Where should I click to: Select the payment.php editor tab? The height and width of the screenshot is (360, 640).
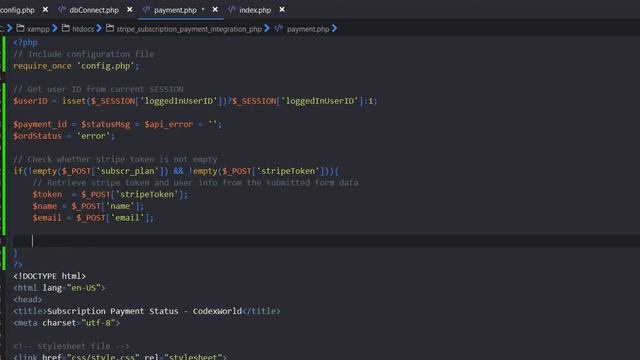175,10
